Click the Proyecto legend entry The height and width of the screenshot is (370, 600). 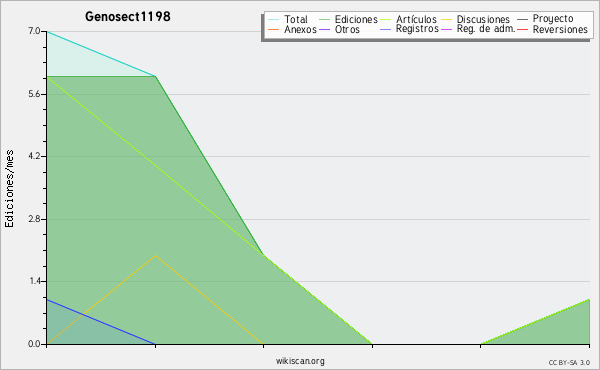(x=545, y=18)
